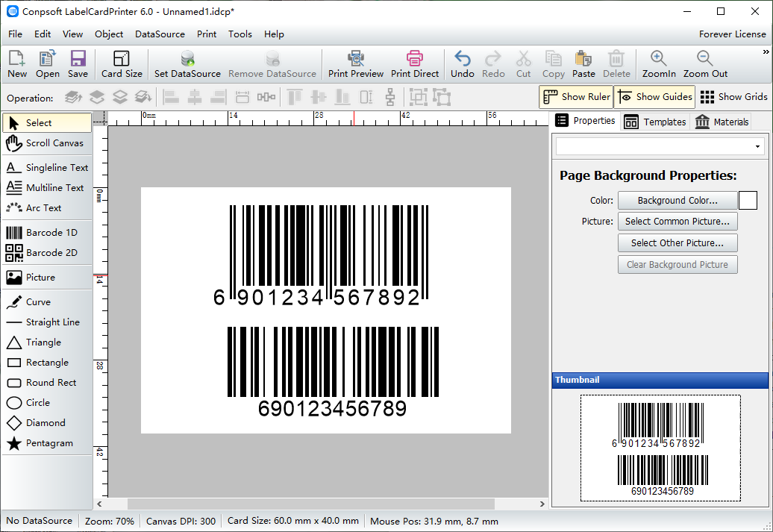Open the Print menu
Screen dimensions: 773x532
207,34
